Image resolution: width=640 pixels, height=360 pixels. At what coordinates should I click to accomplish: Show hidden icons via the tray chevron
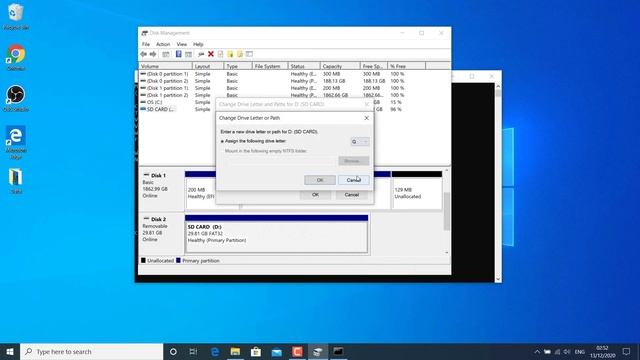click(537, 351)
